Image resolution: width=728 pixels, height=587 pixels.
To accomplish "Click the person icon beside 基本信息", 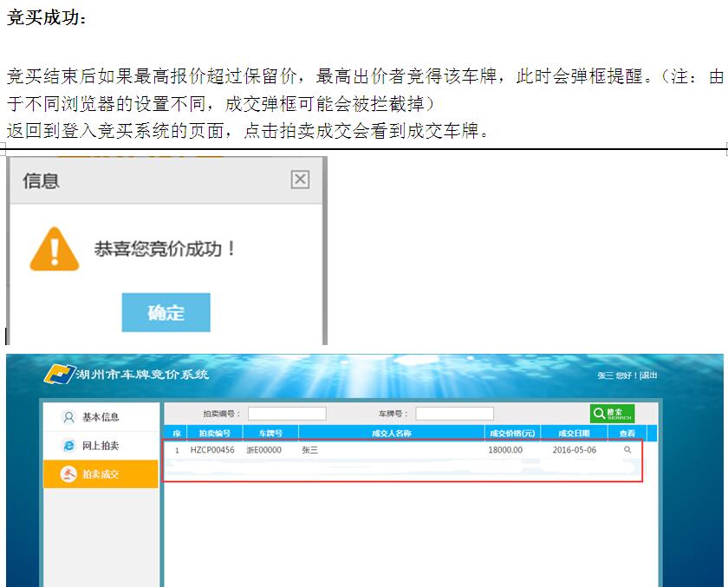I will 69,417.
